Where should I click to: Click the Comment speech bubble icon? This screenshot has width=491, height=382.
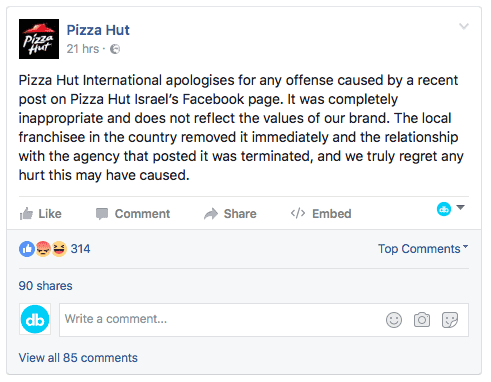(x=102, y=214)
